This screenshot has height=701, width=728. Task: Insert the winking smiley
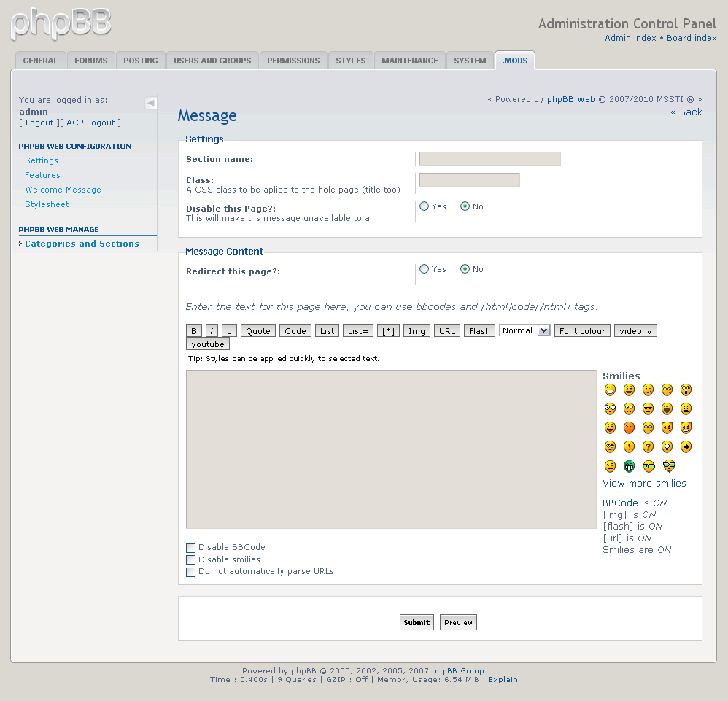pyautogui.click(x=648, y=390)
